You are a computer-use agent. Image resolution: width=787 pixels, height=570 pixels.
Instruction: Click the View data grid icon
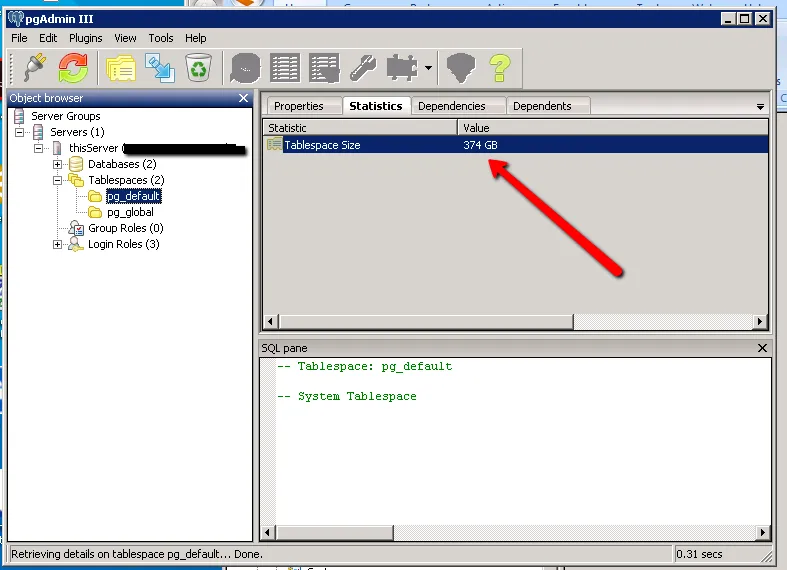(285, 68)
